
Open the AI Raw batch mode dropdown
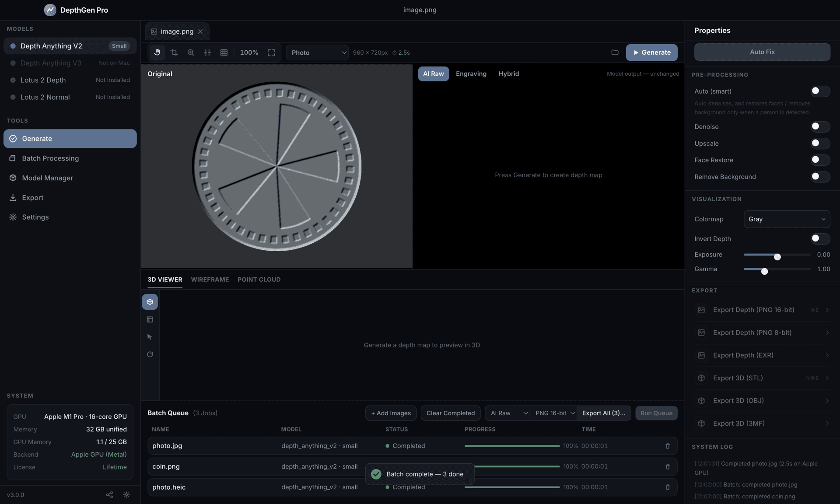coord(508,413)
